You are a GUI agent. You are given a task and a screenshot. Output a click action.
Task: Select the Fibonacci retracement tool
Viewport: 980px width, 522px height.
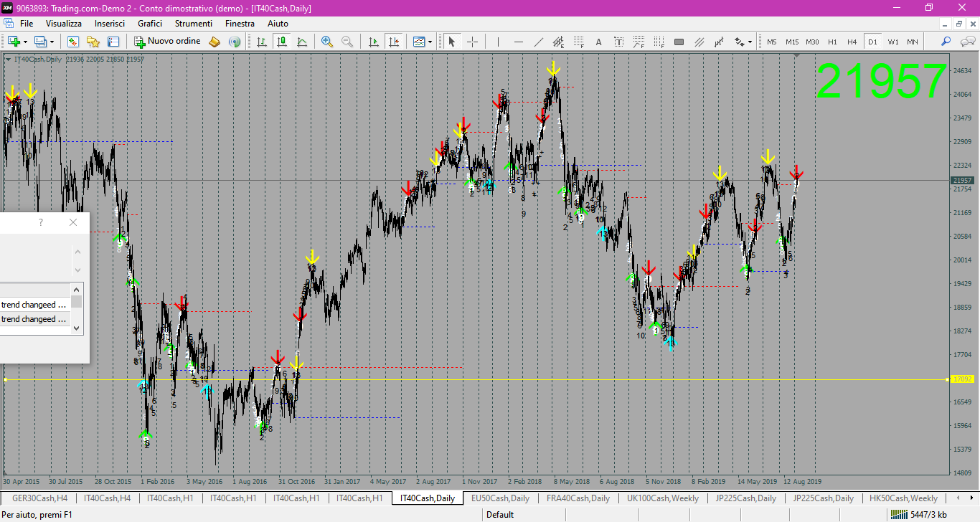(578, 42)
